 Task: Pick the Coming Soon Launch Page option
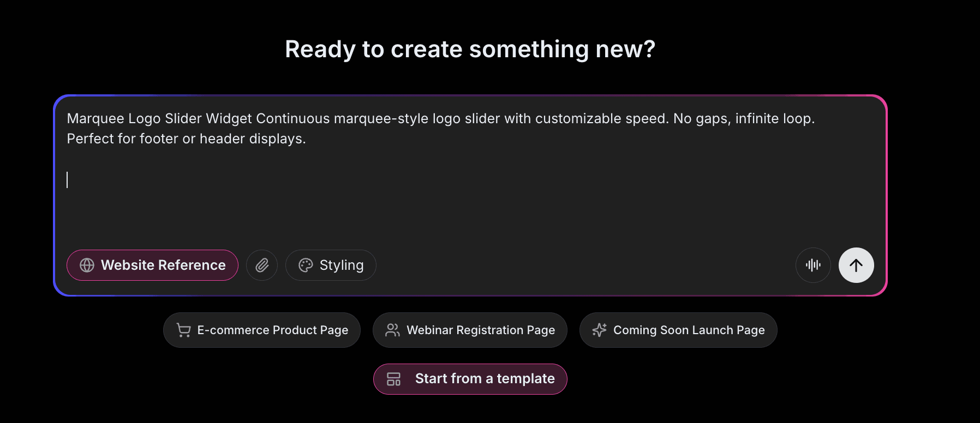(x=678, y=330)
